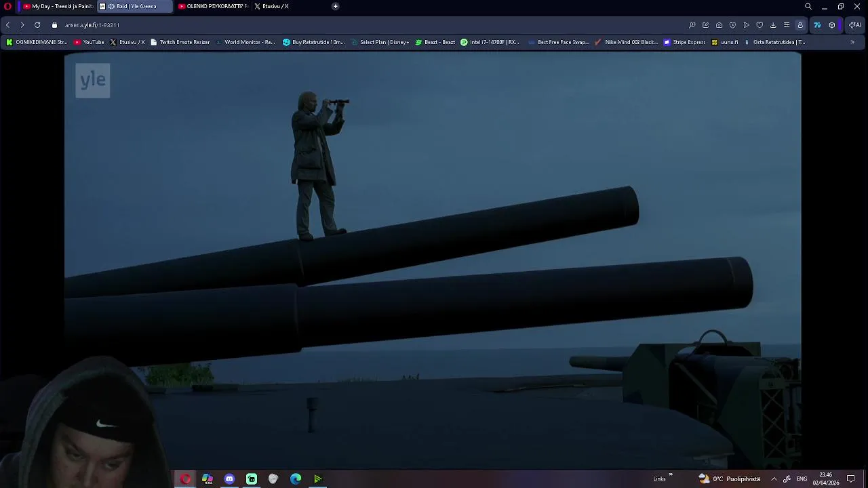Click the site security padlock icon
The height and width of the screenshot is (488, 868).
coord(55,25)
